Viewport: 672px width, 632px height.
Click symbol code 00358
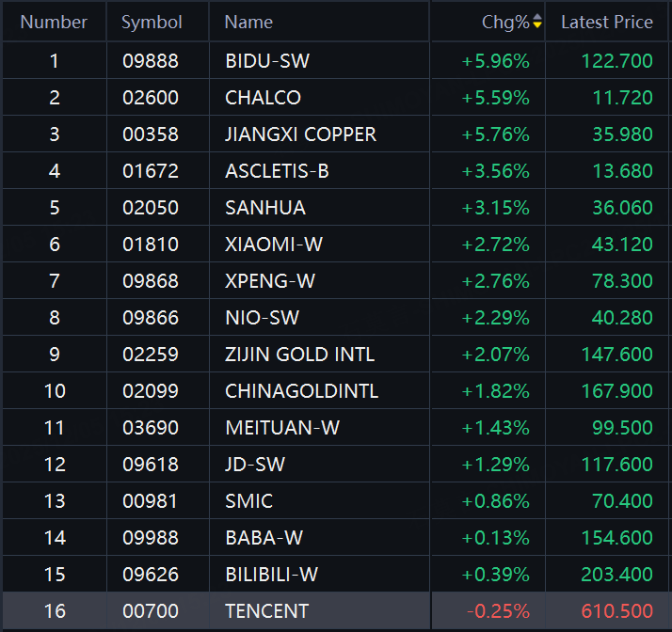coord(151,134)
